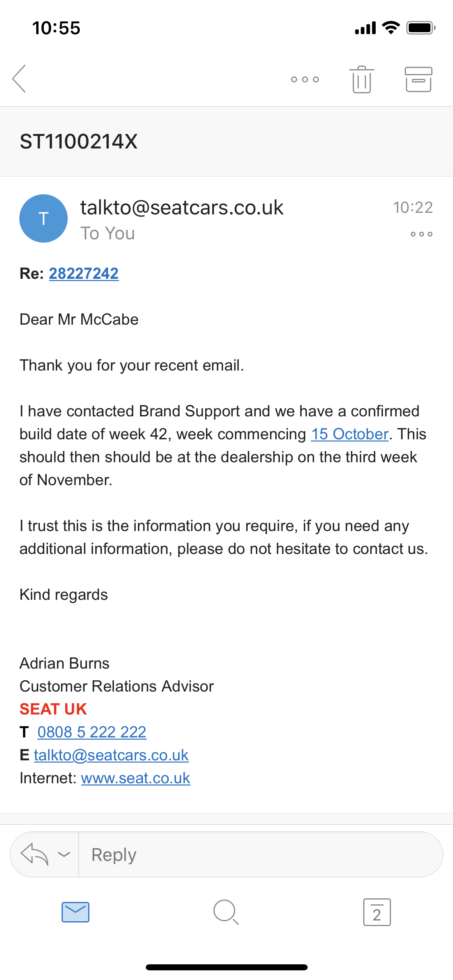
Task: Tap the reply arrow icon
Action: tap(35, 854)
